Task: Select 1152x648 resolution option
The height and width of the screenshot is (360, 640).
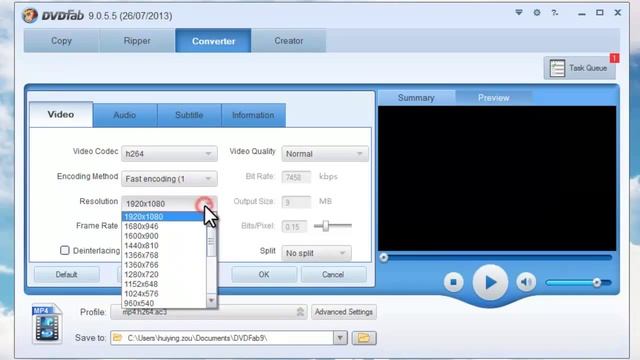Action: tap(164, 284)
